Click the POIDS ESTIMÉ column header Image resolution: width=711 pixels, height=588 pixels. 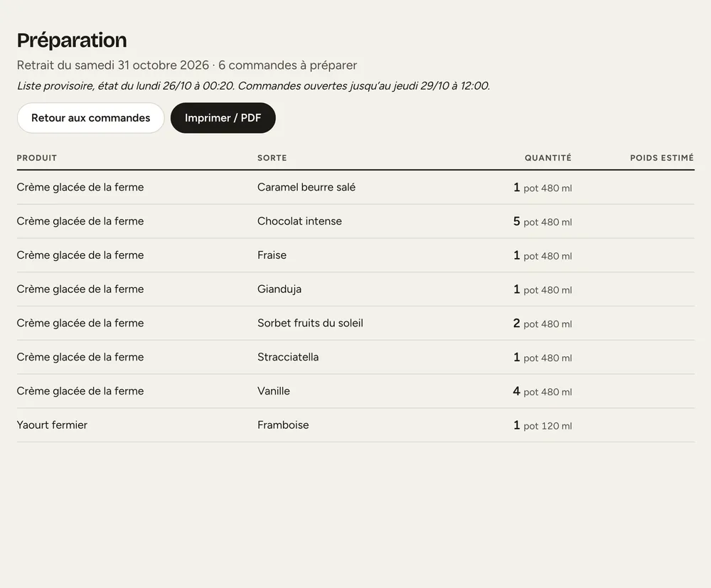point(661,158)
